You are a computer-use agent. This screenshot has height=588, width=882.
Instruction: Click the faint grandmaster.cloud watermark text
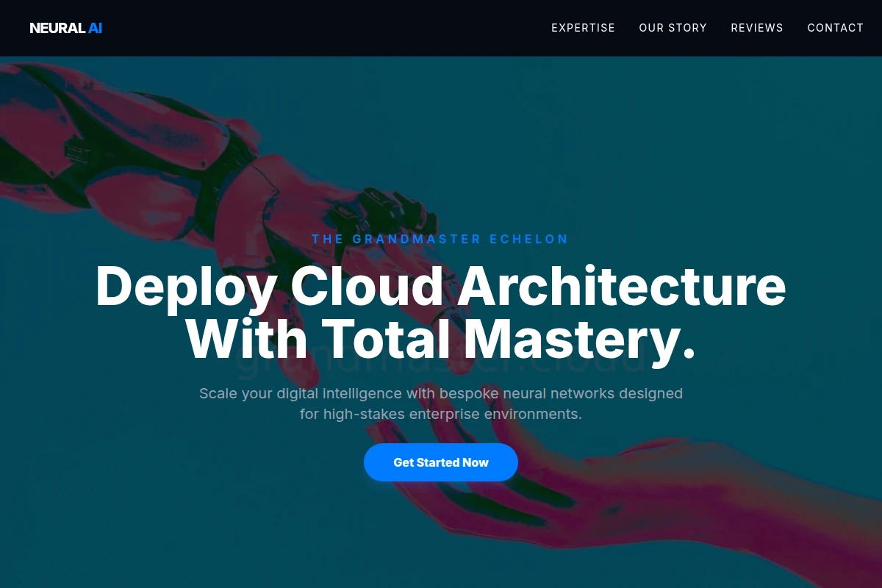(x=441, y=362)
